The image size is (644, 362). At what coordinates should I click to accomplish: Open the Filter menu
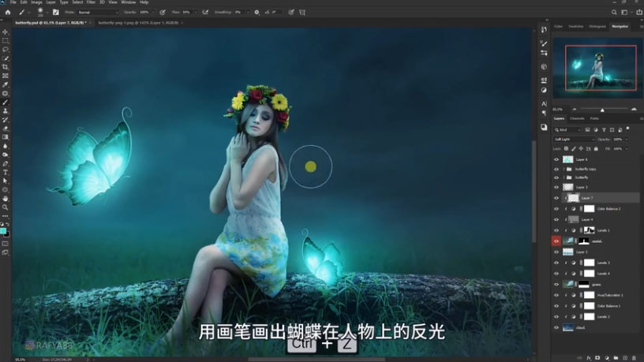coord(91,2)
